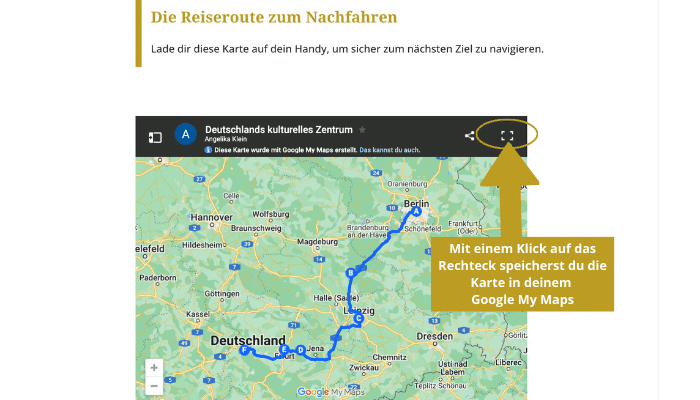Open the share map icon
This screenshot has height=400, width=700.
tap(469, 136)
